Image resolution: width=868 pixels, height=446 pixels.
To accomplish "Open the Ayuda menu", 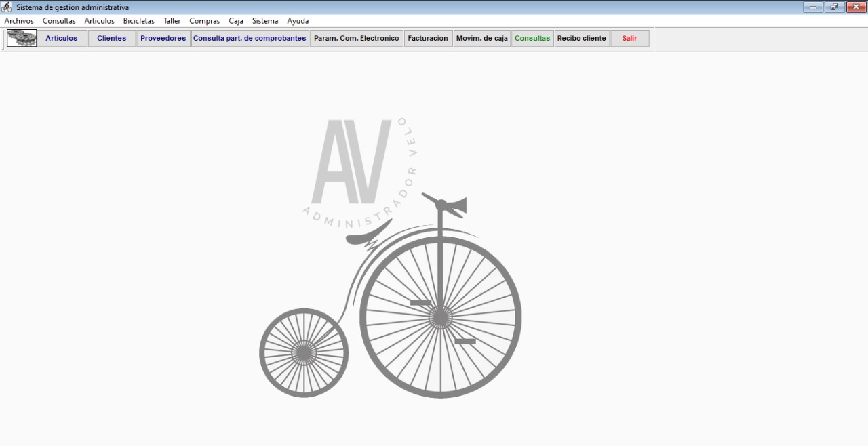I will [298, 21].
